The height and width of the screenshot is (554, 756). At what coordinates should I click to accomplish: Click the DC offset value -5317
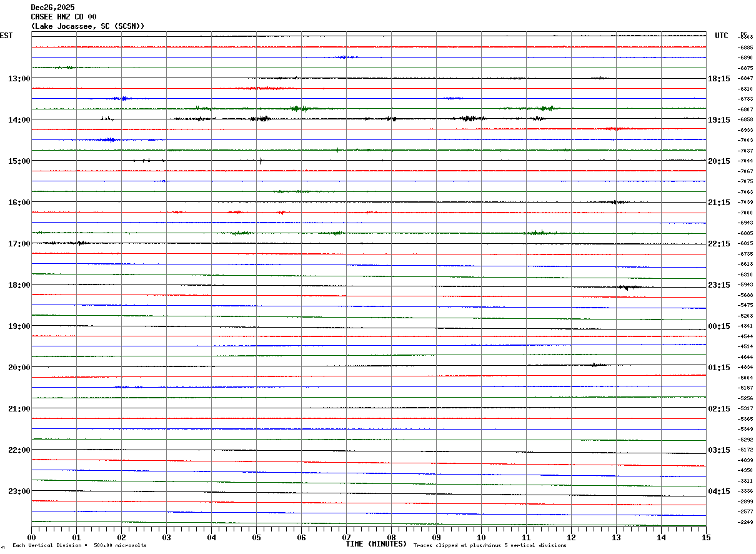745,409
